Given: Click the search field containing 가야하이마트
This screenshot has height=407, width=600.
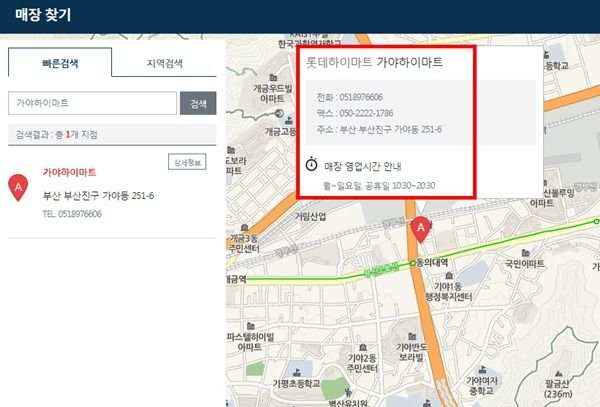Looking at the screenshot, I should click(x=92, y=103).
